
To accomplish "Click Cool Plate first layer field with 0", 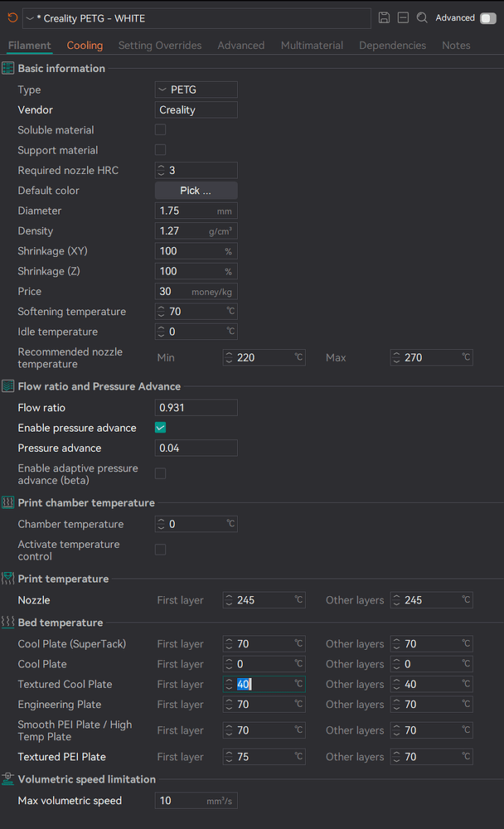I will [x=264, y=663].
